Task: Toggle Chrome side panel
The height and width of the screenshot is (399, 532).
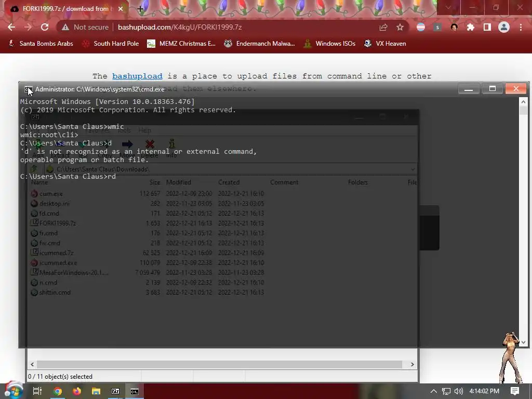Action: coord(487,27)
